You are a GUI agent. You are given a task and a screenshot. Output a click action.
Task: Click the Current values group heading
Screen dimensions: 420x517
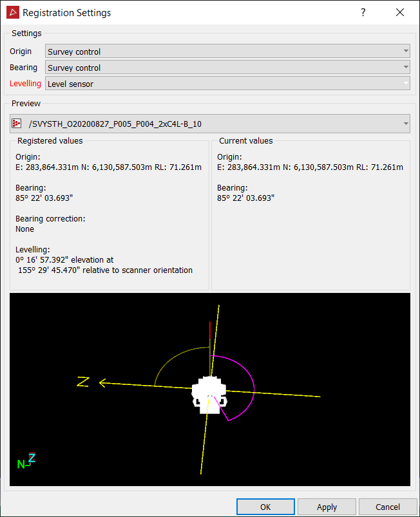coord(246,141)
